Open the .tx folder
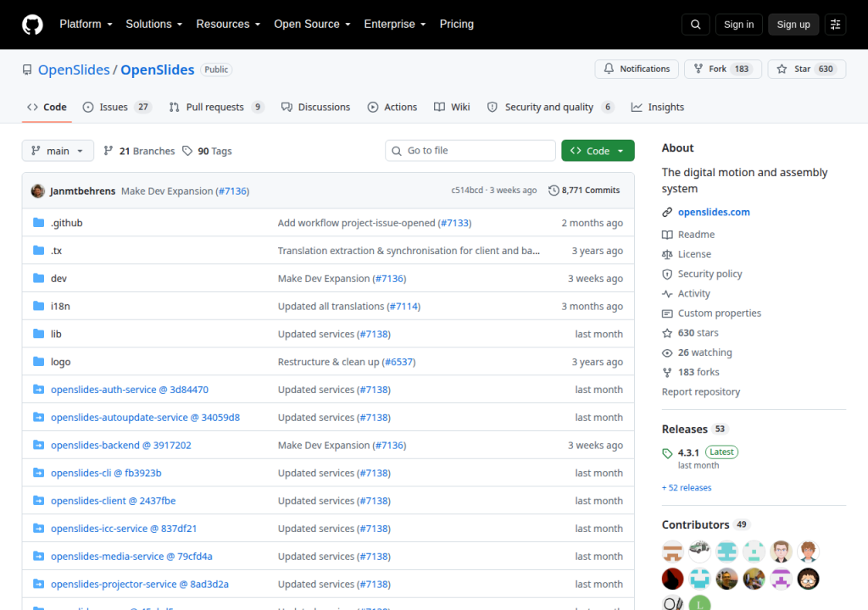This screenshot has height=610, width=868. click(x=56, y=251)
